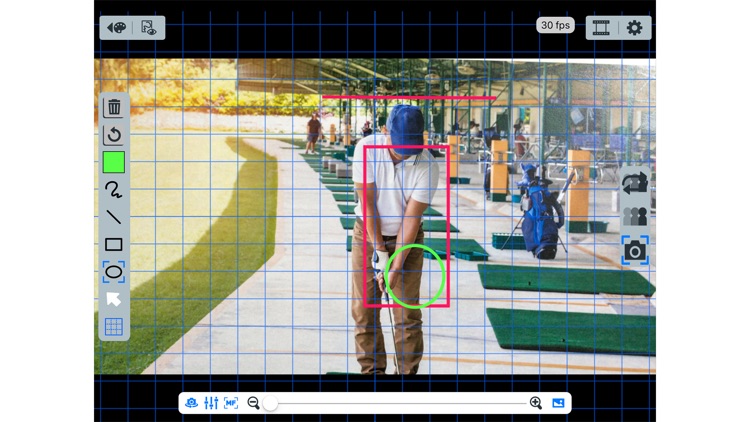750x422 pixels.
Task: Delete drawings with the trash can icon
Action: pos(114,107)
